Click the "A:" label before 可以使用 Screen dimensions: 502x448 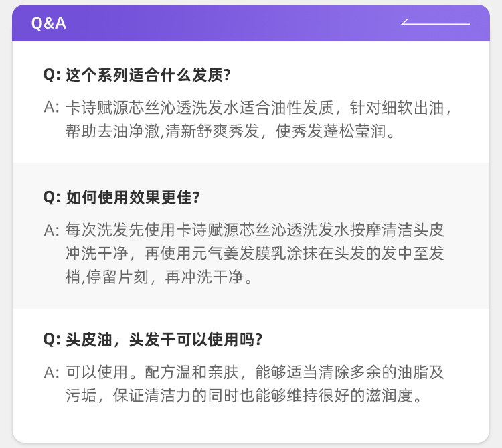(x=52, y=372)
